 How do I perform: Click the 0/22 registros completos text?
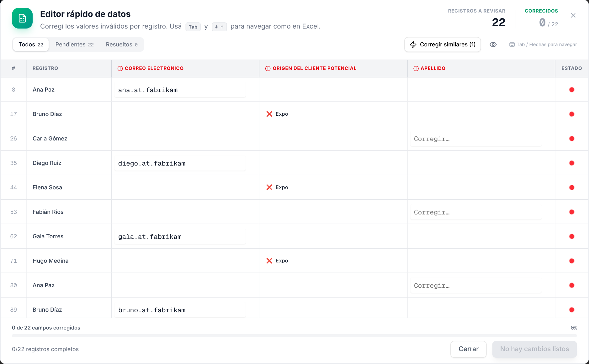pyautogui.click(x=45, y=349)
